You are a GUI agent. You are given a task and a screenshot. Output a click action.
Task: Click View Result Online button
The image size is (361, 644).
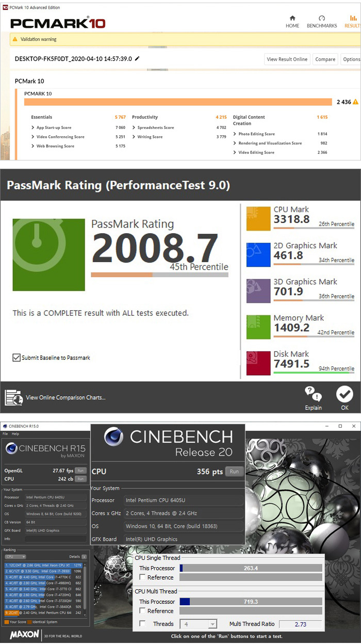(x=287, y=59)
